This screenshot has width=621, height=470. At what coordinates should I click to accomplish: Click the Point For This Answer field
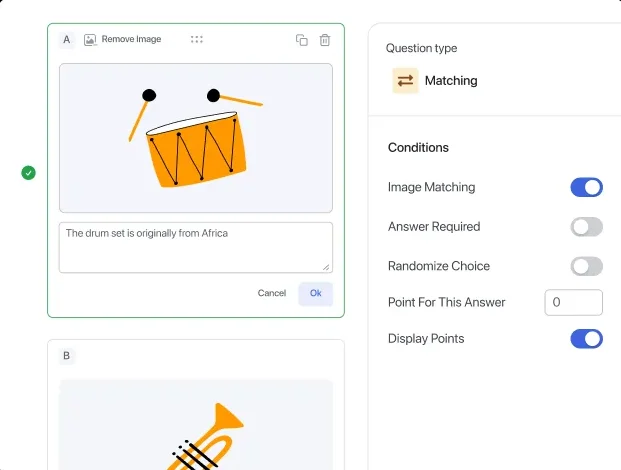tap(573, 302)
